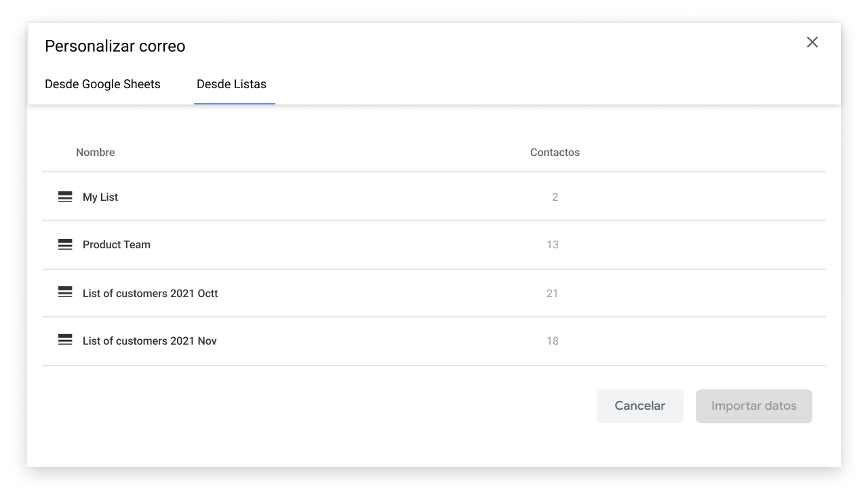
Task: Click the contact count 21 in Octt row
Action: (552, 294)
